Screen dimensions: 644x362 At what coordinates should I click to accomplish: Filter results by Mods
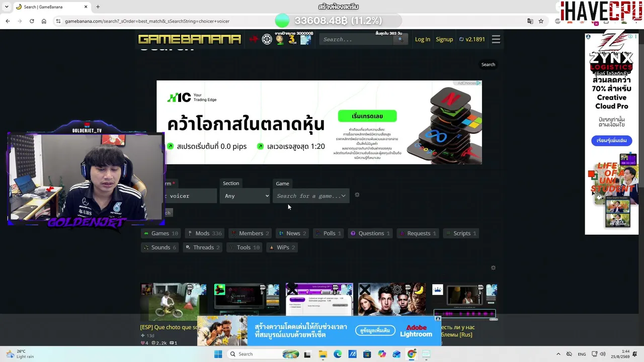pos(204,233)
